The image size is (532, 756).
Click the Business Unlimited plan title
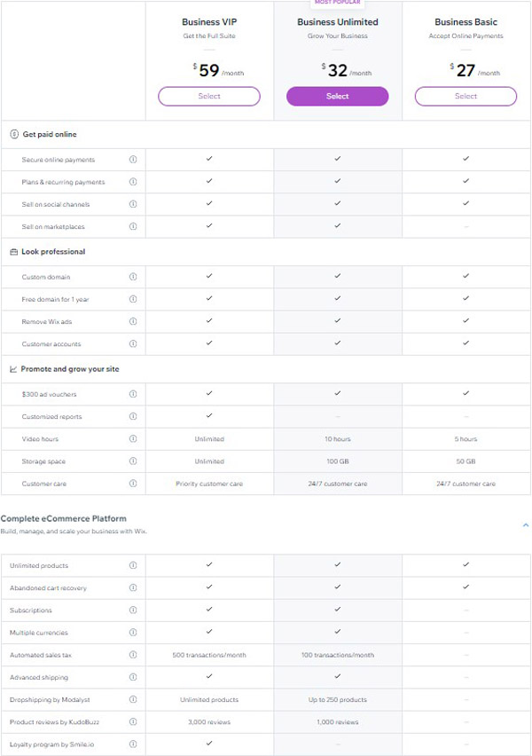point(337,21)
